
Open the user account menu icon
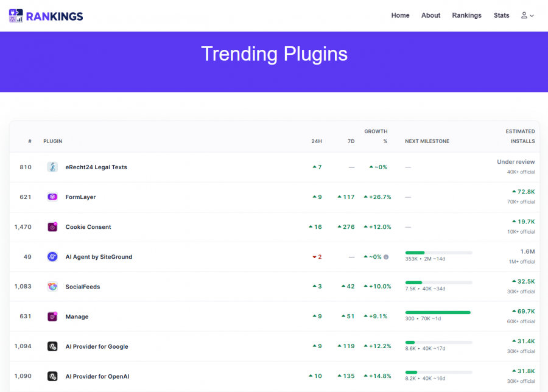point(527,15)
